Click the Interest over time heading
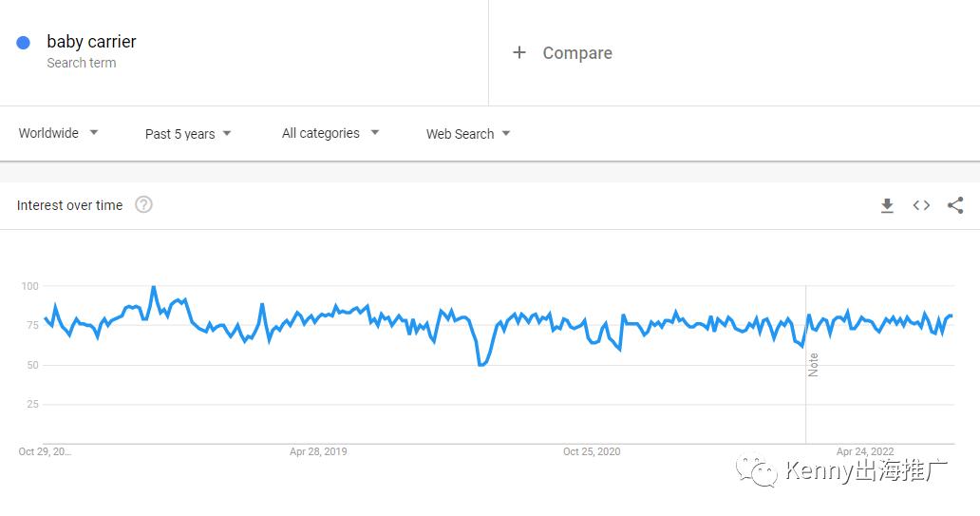The width and height of the screenshot is (980, 516). pos(69,205)
